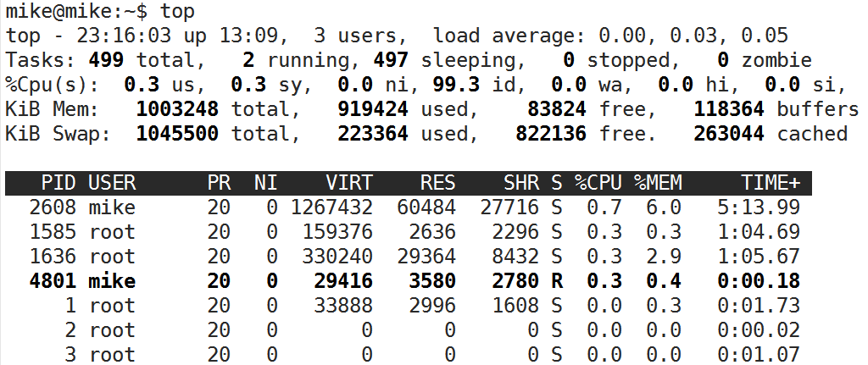Click time value 1:05.67
This screenshot has height=365, width=868.
coord(759,257)
